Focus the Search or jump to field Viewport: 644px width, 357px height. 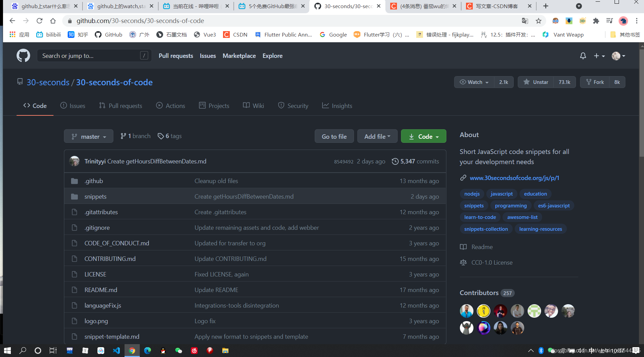[x=94, y=55]
